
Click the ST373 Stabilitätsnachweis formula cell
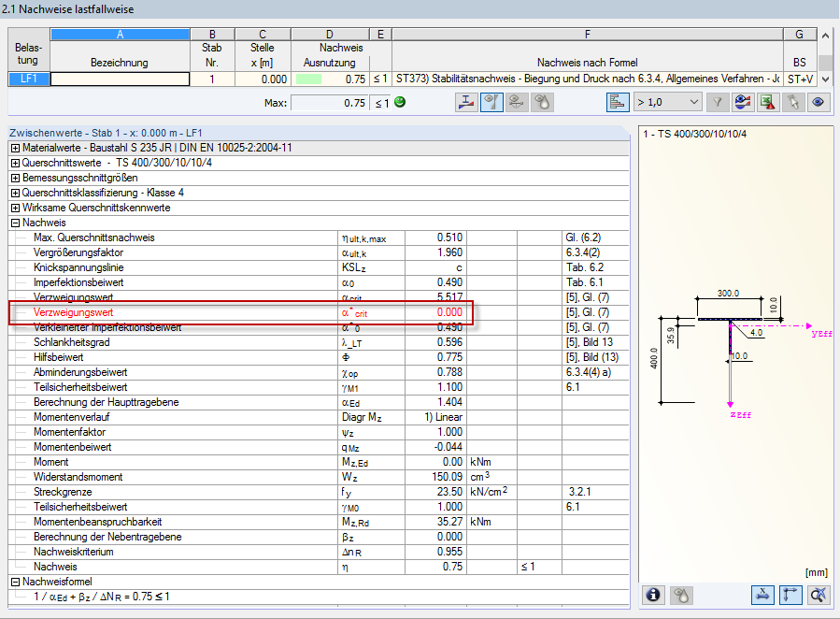click(x=587, y=79)
